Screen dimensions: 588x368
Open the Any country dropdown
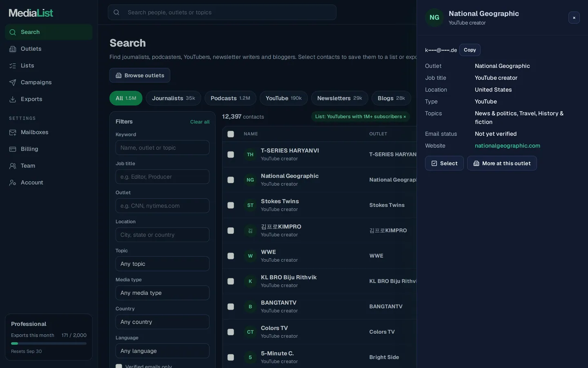coord(163,322)
